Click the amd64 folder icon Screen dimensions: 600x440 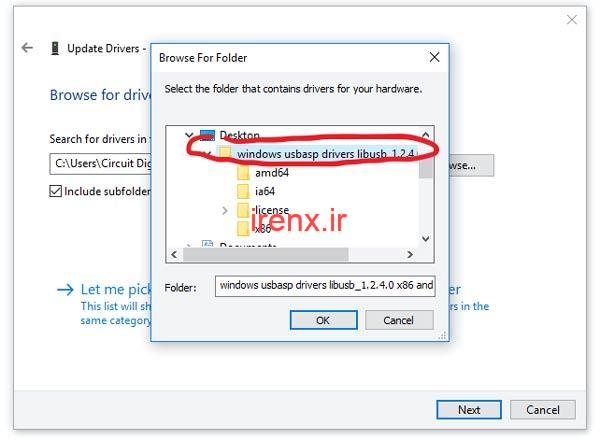pos(243,172)
